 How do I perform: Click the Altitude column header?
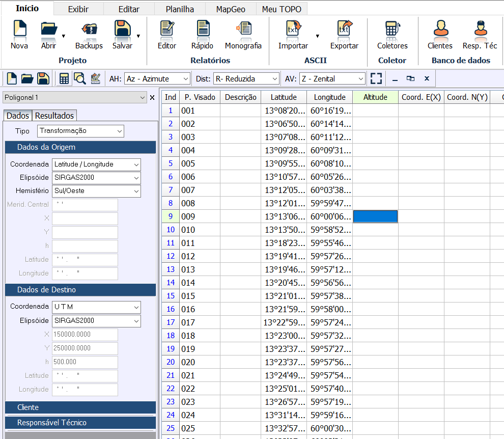(375, 97)
